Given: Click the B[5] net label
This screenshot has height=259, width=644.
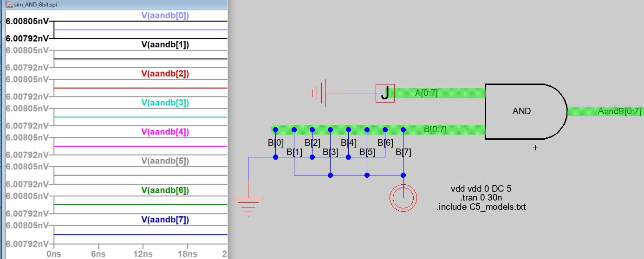Looking at the screenshot, I should click(x=367, y=152).
